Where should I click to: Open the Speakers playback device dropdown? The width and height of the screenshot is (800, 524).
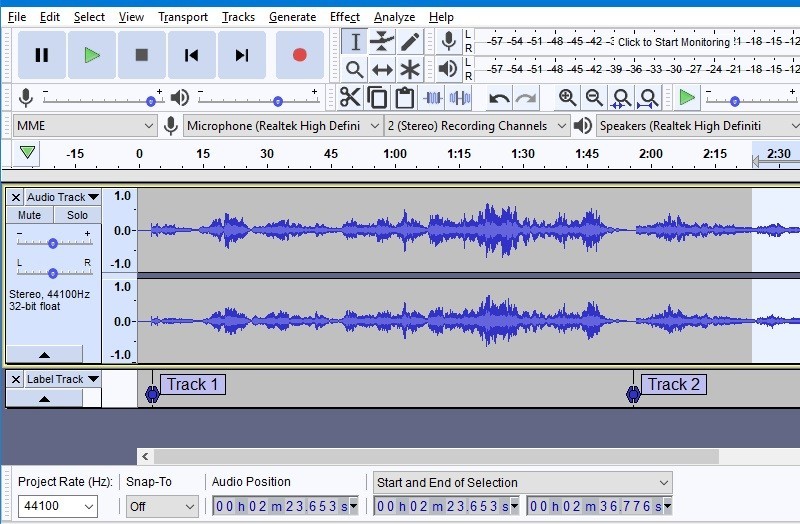(698, 126)
